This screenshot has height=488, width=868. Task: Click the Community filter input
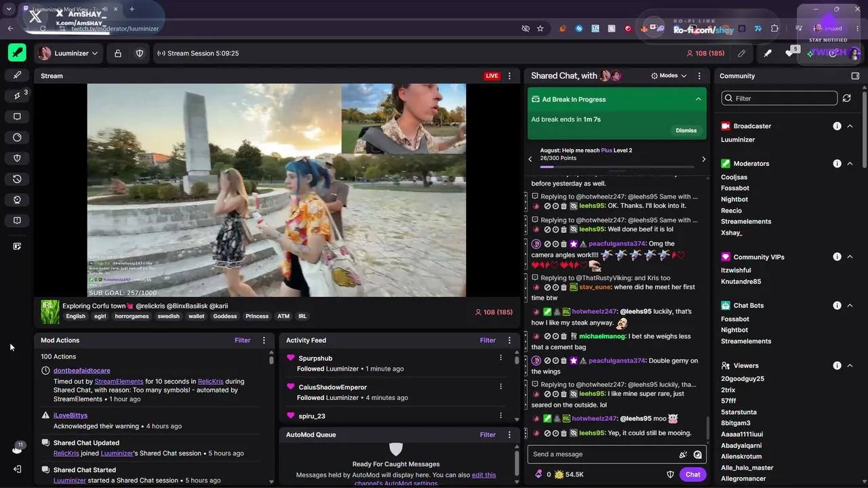point(780,98)
